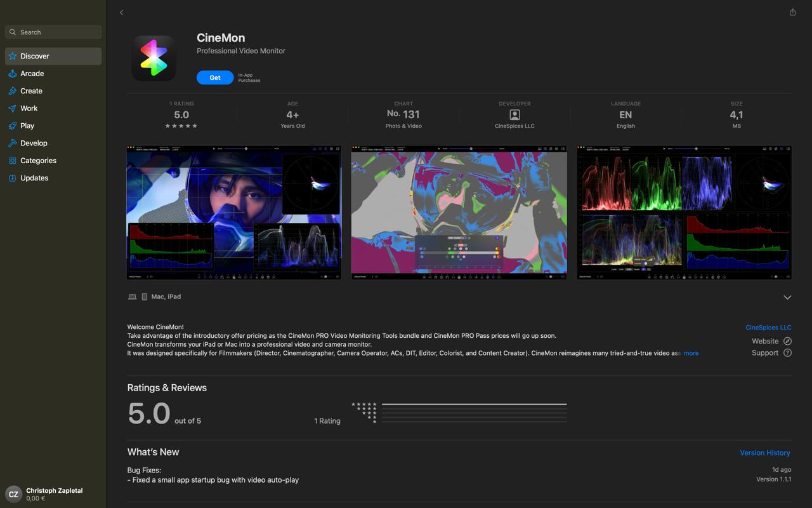
Task: Navigate back with the back arrow
Action: (x=121, y=12)
